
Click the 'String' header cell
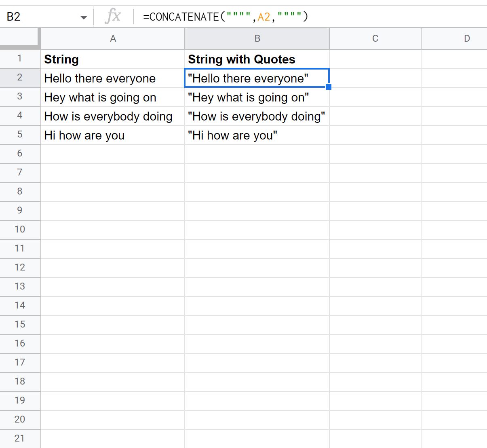click(113, 59)
